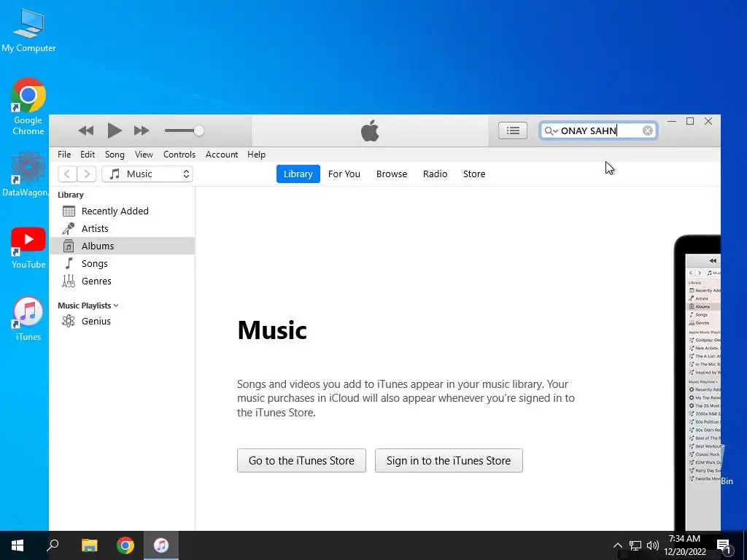Open the Music media type dropdown
The height and width of the screenshot is (560, 747).
tap(147, 174)
